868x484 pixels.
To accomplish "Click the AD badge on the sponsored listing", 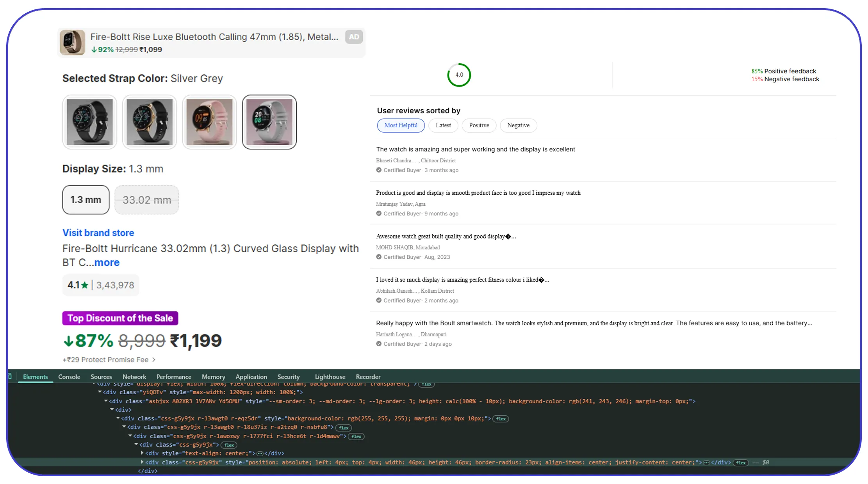I will [x=354, y=37].
